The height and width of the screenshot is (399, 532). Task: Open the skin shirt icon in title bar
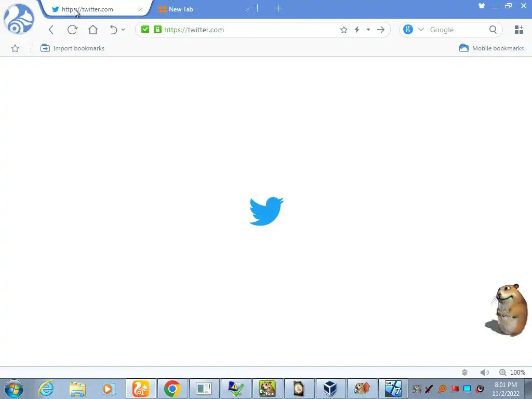point(482,6)
